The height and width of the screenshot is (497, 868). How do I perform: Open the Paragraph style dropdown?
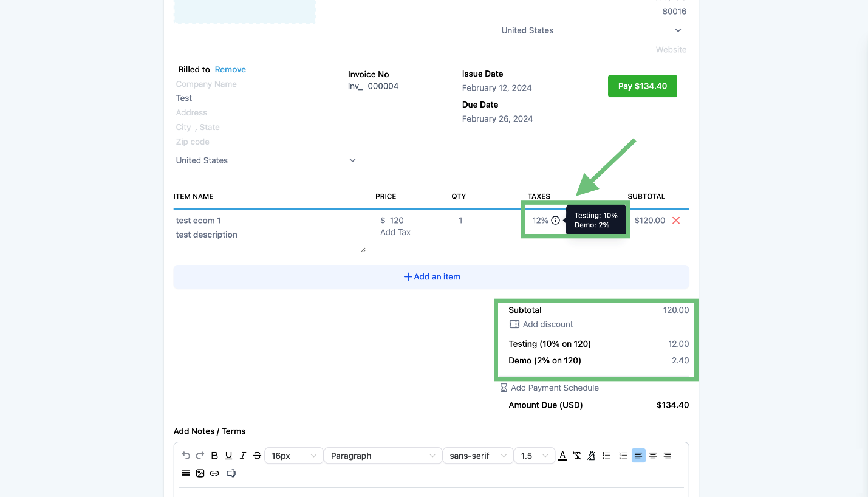coord(383,456)
